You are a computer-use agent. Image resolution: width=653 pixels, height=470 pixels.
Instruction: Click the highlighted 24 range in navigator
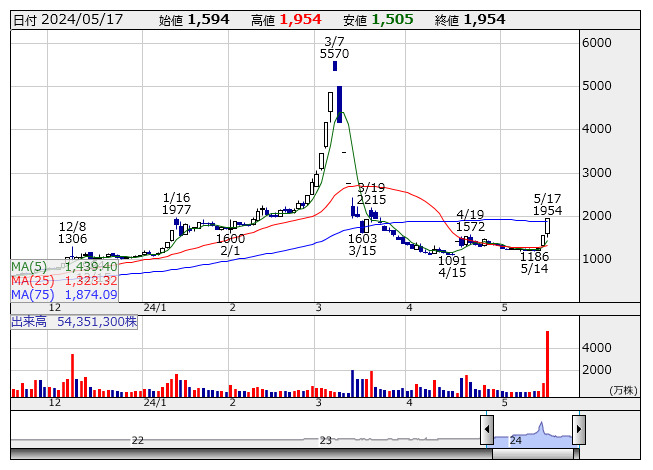532,432
